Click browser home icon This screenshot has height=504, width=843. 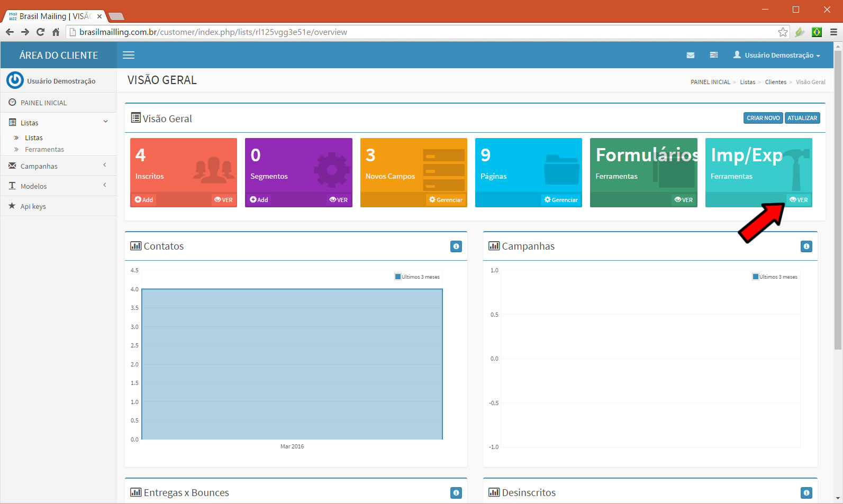(56, 32)
